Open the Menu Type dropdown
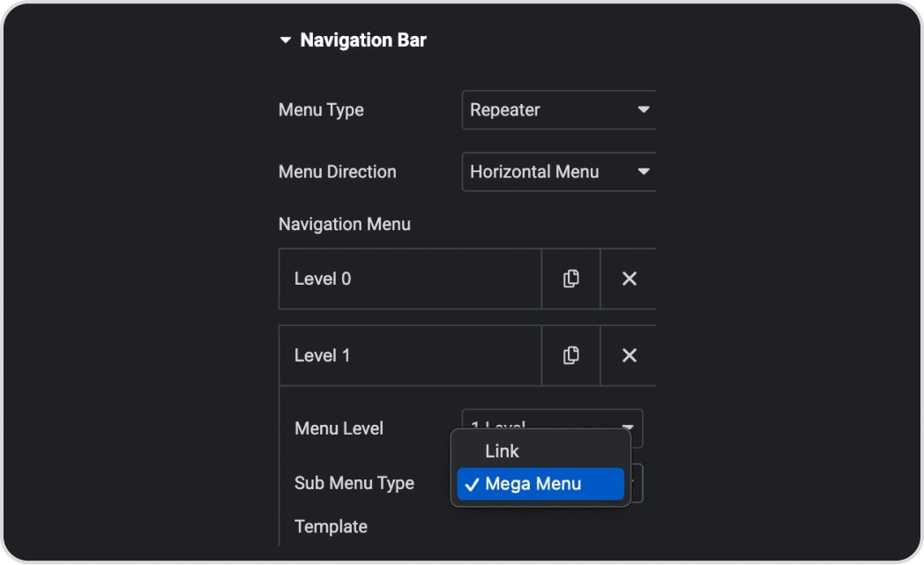Viewport: 924px width, 565px height. coord(559,110)
